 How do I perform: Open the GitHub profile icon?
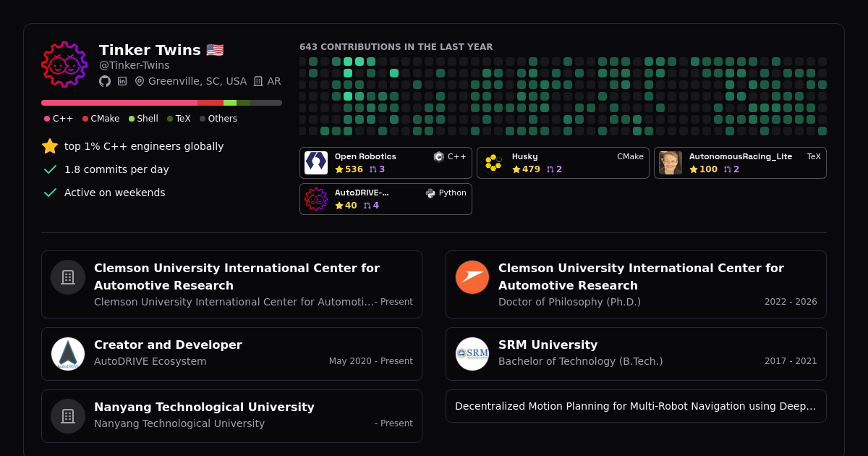105,81
